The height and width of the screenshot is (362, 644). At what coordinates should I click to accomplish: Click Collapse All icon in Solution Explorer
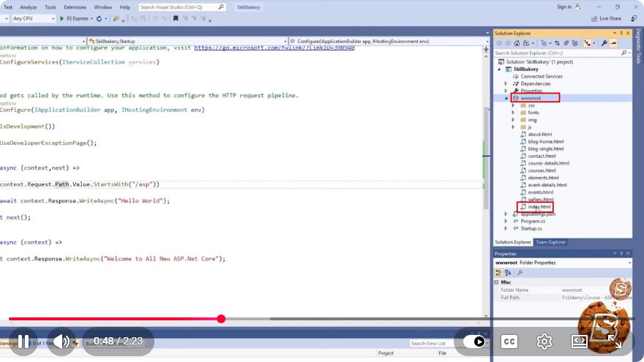pos(566,43)
